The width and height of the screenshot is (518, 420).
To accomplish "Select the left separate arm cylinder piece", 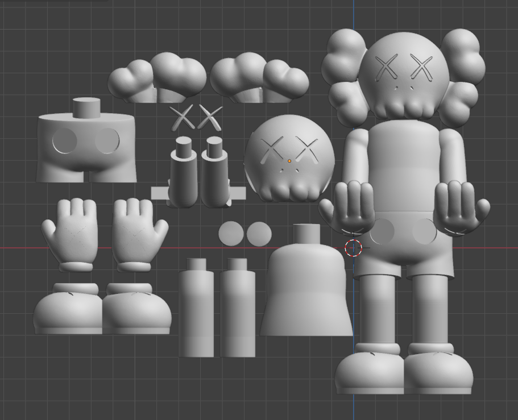I will [x=183, y=172].
